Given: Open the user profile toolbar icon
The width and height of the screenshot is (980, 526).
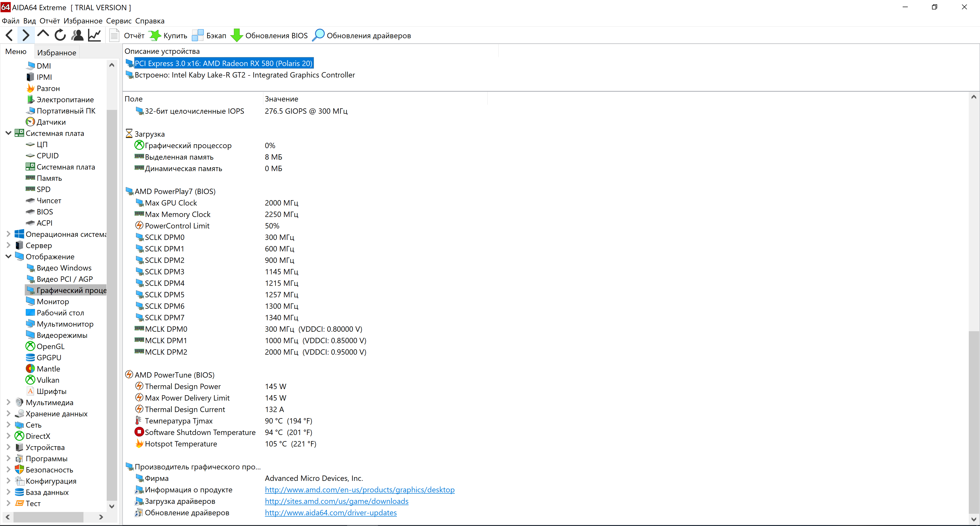Looking at the screenshot, I should pos(77,35).
